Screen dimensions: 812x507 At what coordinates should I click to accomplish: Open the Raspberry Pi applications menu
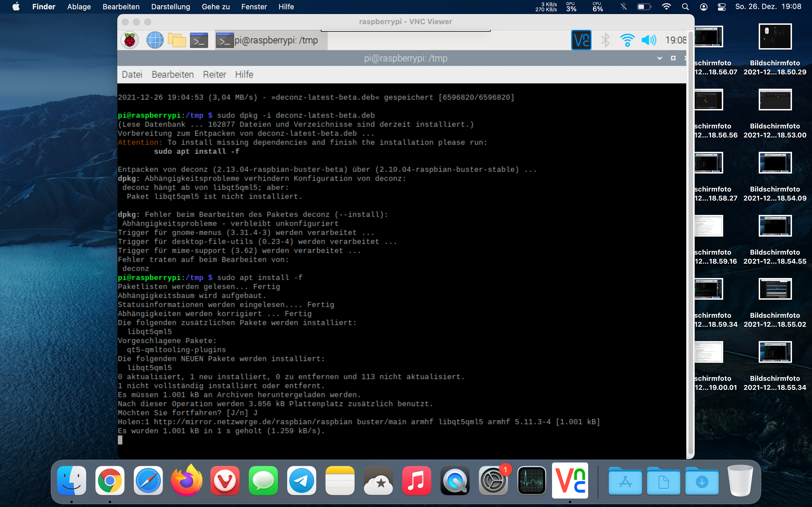(129, 40)
